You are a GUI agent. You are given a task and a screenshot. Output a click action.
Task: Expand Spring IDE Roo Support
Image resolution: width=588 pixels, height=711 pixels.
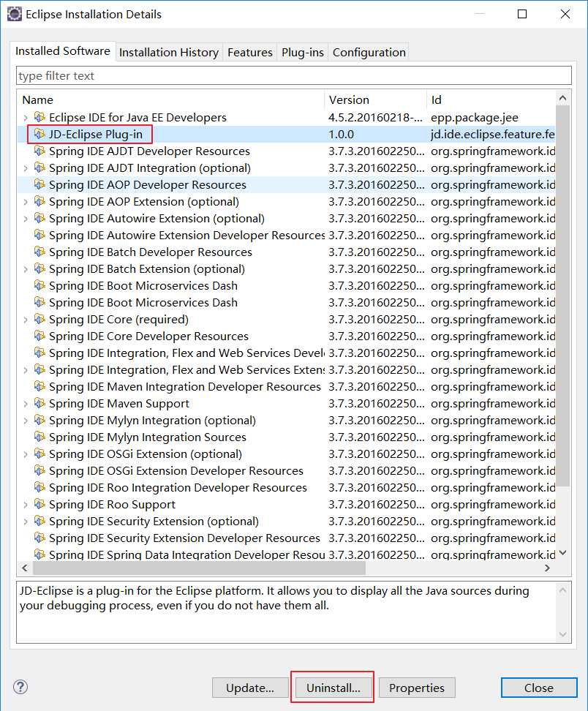tap(26, 505)
